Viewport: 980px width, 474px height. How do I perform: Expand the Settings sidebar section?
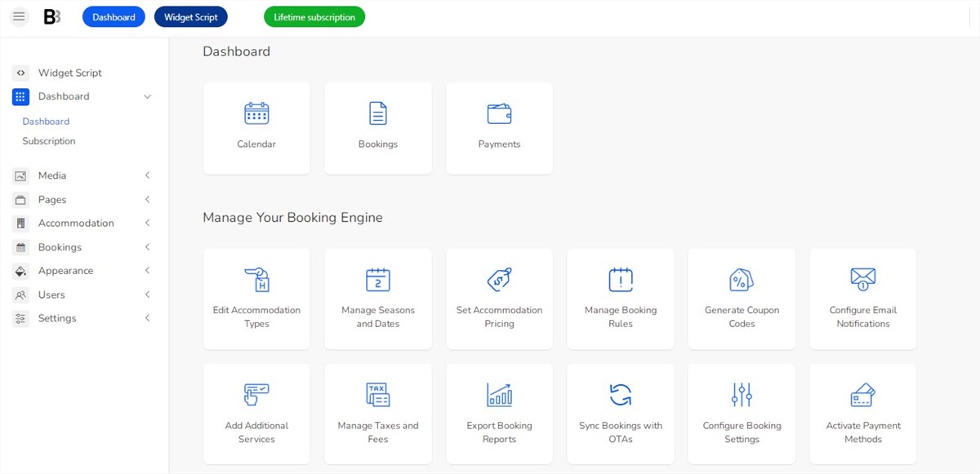tap(147, 318)
